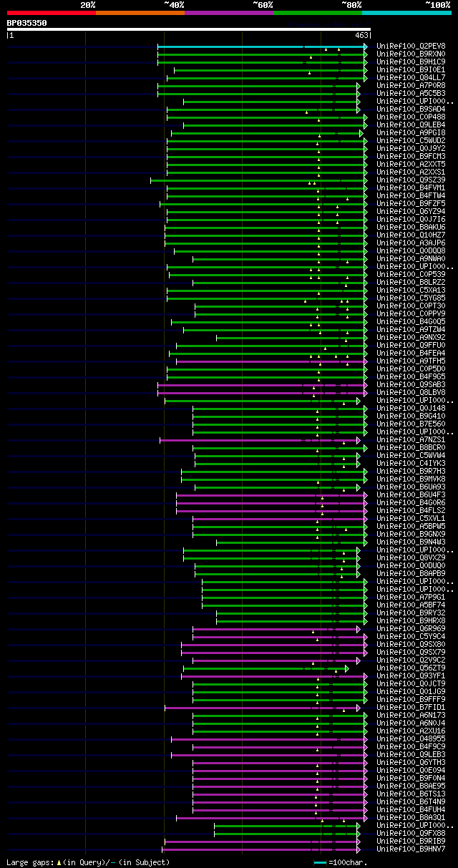Click hit label UniRef100_C0P488
The width and height of the screenshot is (458, 868).
tap(411, 117)
